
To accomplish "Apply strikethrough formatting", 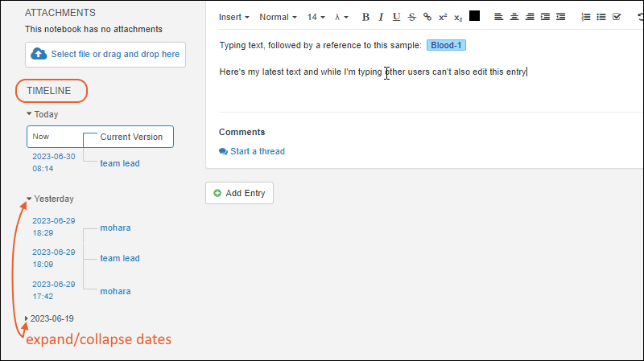I will coord(412,17).
